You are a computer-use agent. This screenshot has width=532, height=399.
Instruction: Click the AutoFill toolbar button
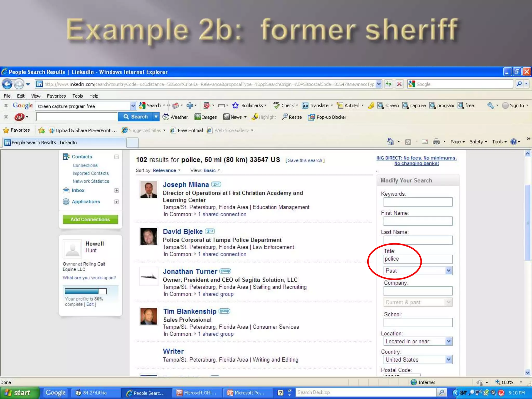click(350, 105)
